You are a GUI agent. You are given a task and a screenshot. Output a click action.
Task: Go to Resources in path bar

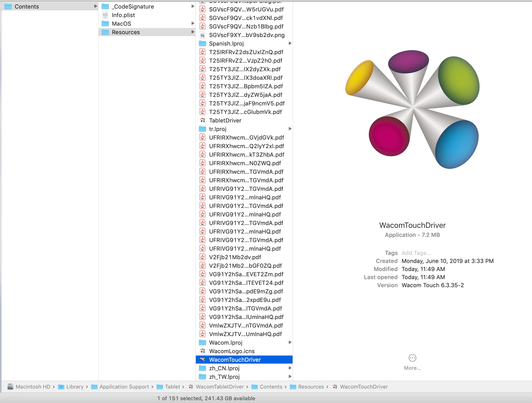tap(311, 387)
